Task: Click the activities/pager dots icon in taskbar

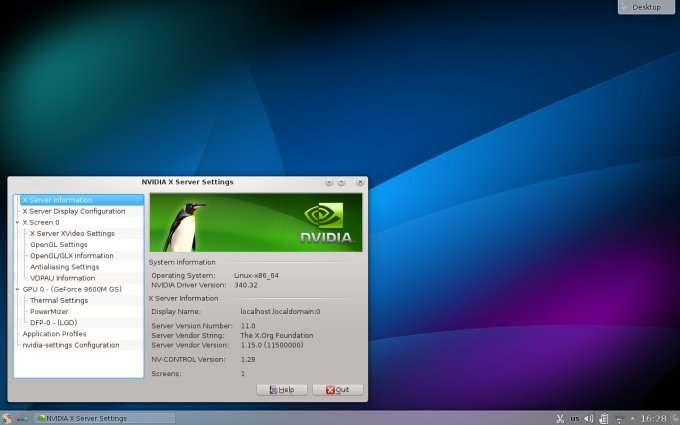Action: pyautogui.click(x=22, y=419)
